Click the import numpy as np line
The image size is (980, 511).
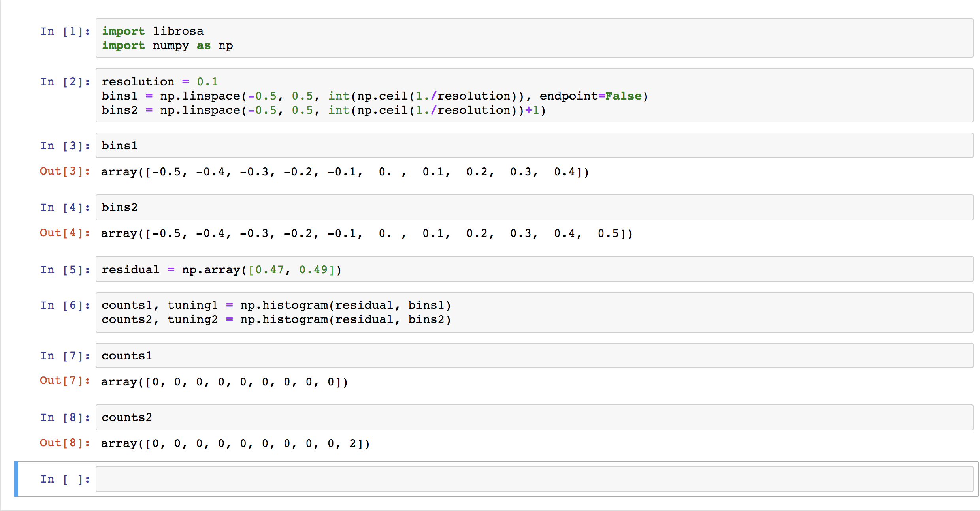point(167,45)
